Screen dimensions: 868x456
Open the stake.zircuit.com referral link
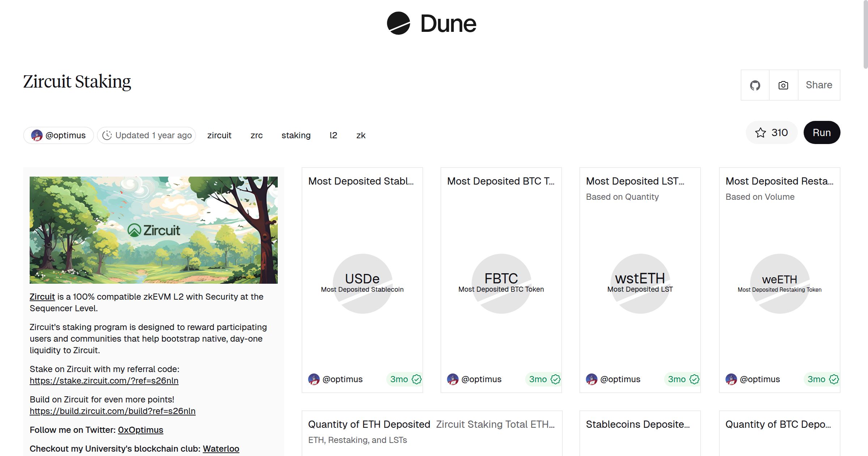point(104,381)
